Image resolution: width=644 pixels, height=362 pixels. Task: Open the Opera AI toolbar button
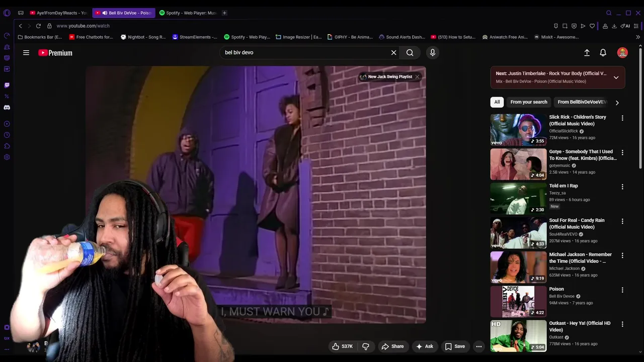pyautogui.click(x=625, y=26)
